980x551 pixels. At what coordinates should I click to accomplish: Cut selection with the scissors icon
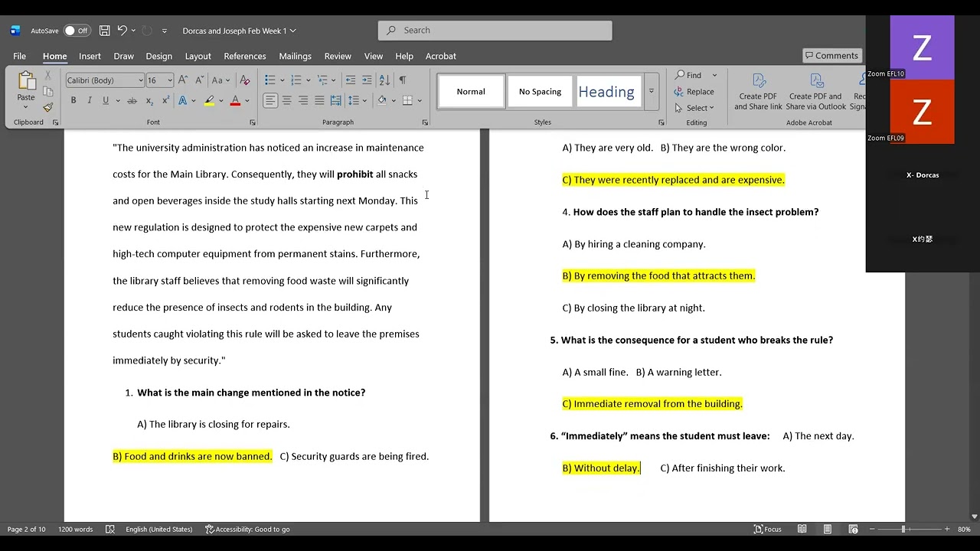pyautogui.click(x=47, y=75)
